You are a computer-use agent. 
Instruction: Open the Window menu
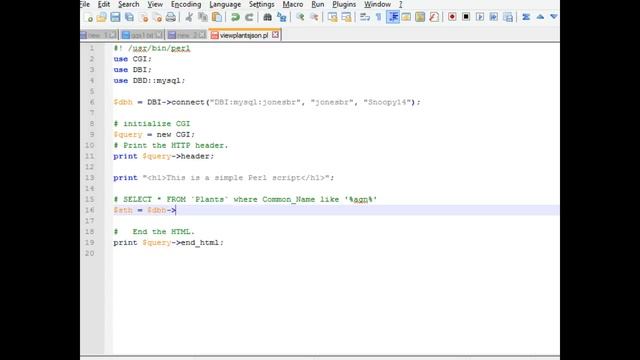tap(378, 4)
